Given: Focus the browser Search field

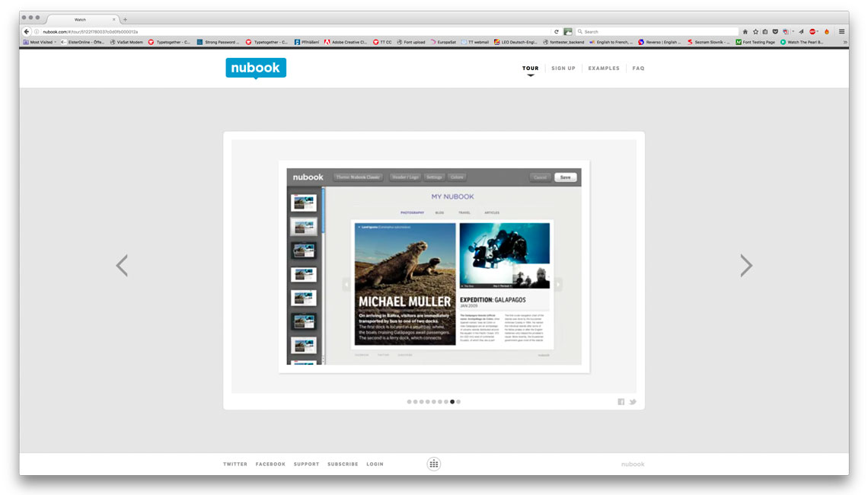Looking at the screenshot, I should click(657, 31).
